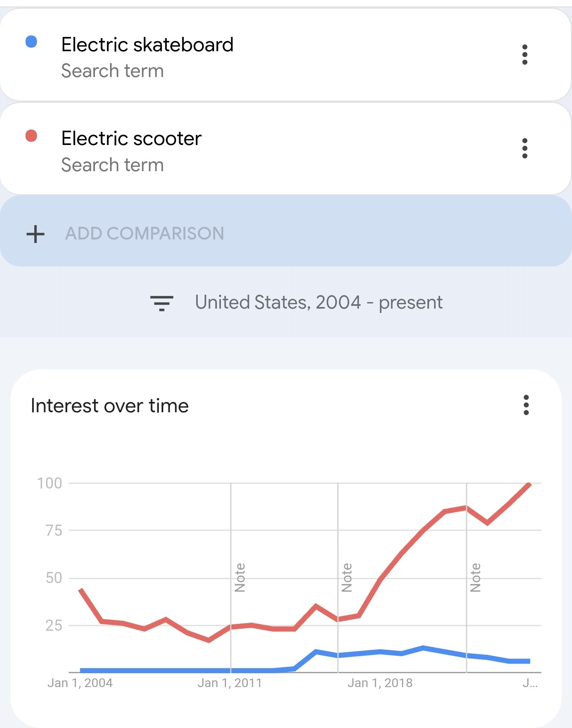
Task: Open the United States, 2004 - present filter
Action: coord(319,303)
